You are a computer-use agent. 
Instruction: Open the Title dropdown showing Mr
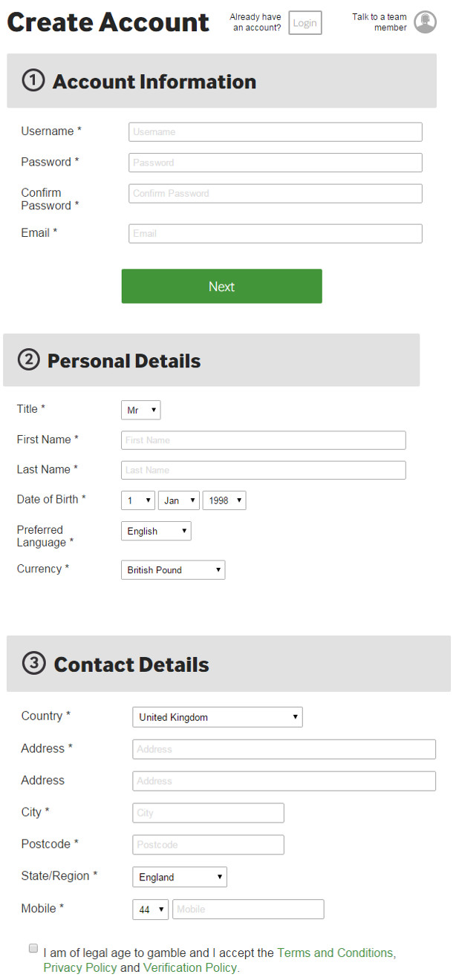pyautogui.click(x=141, y=410)
